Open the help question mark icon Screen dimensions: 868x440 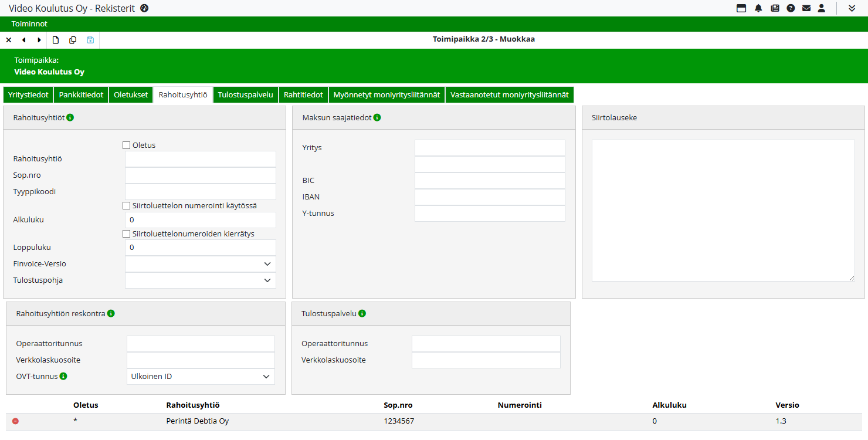791,8
